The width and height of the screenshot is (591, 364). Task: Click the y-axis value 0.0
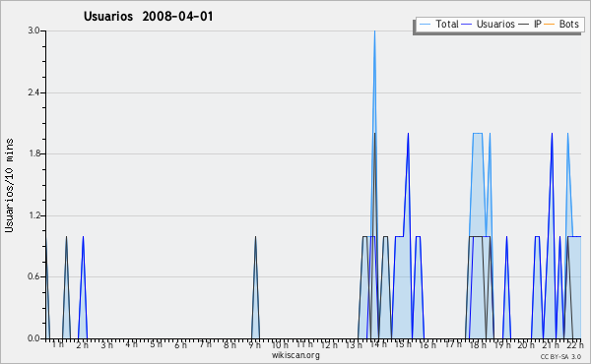(33, 338)
